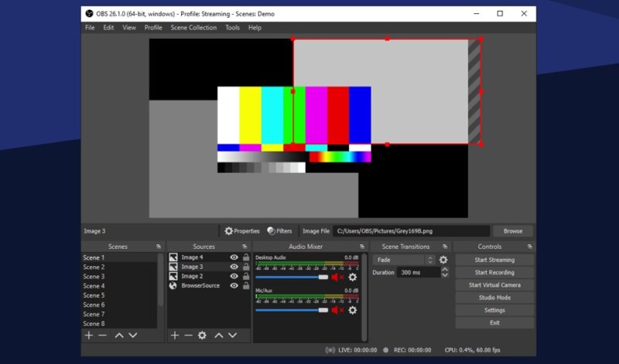This screenshot has width=619, height=364.
Task: Click Start Recording button
Action: 494,272
